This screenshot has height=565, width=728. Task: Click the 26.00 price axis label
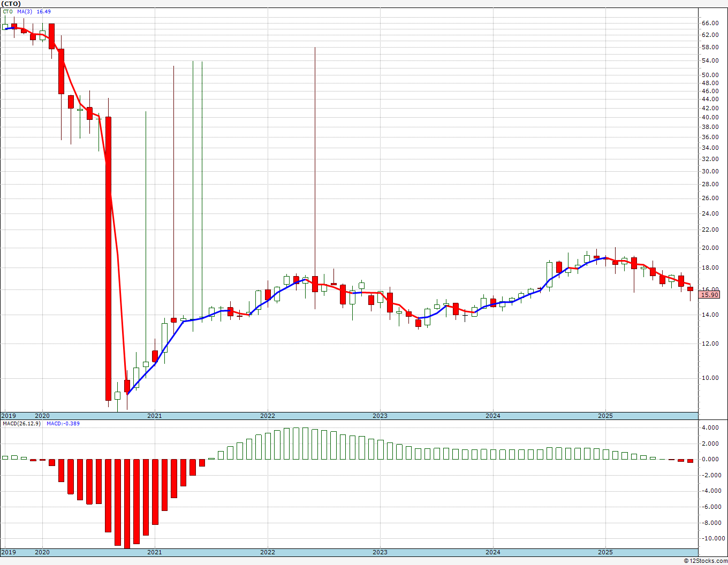click(x=710, y=198)
